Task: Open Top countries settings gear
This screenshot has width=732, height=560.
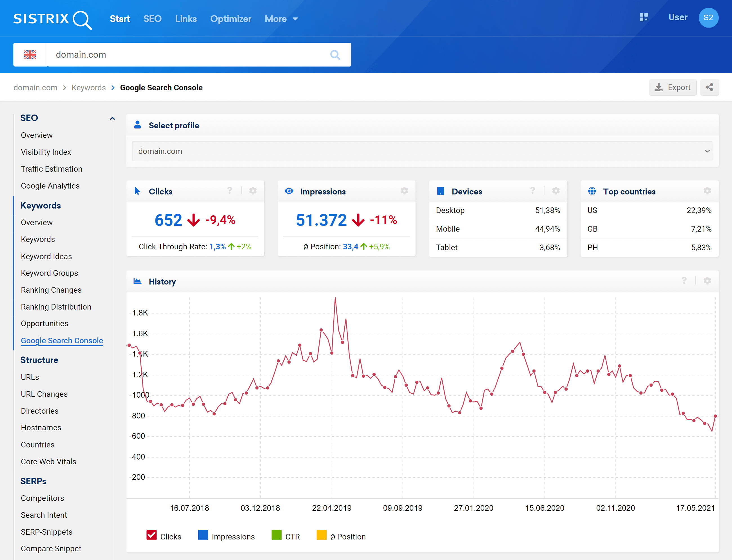Action: [x=707, y=191]
